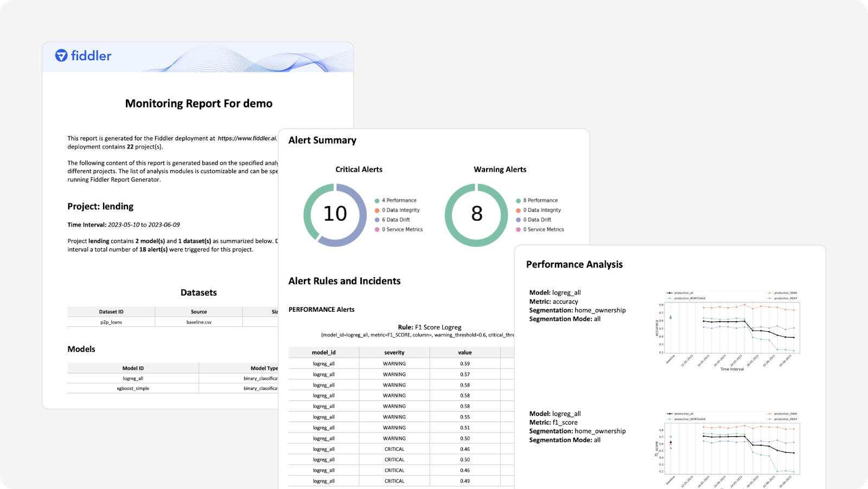The width and height of the screenshot is (868, 489).
Task: Open the Monitoring Report For demo page
Action: (x=199, y=103)
